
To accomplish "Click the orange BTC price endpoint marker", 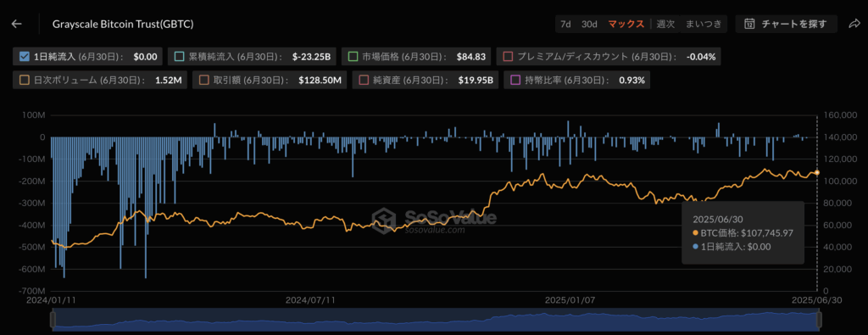I will point(817,173).
